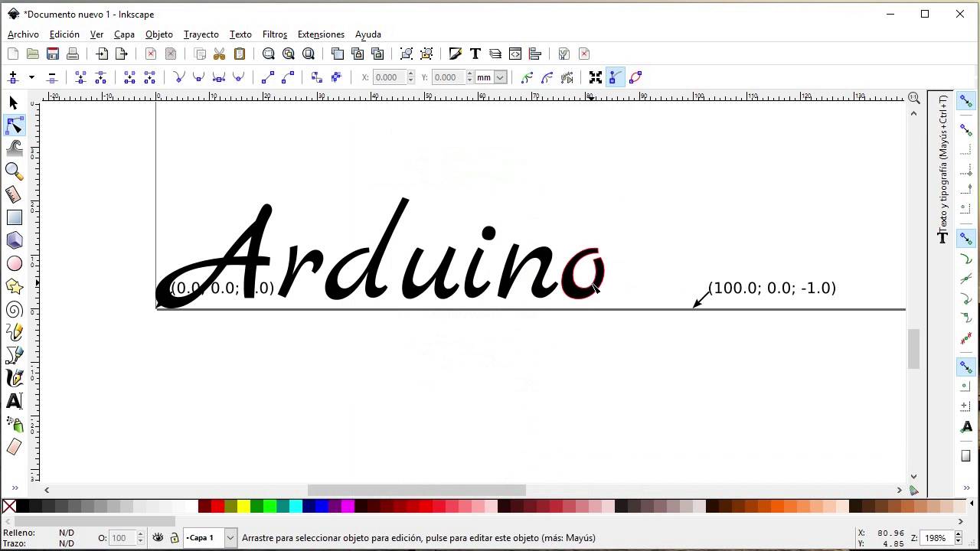
Task: Select the Pencil freehand tool
Action: point(14,332)
